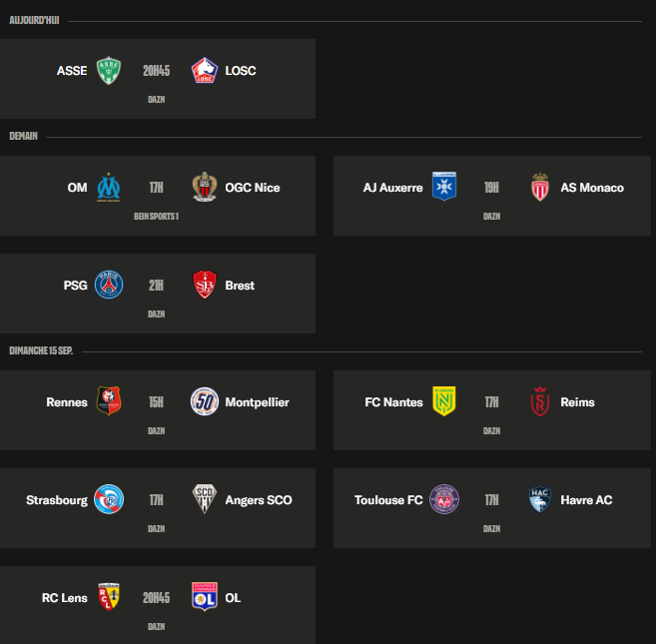Click the OL team name
This screenshot has width=656, height=644.
point(234,598)
